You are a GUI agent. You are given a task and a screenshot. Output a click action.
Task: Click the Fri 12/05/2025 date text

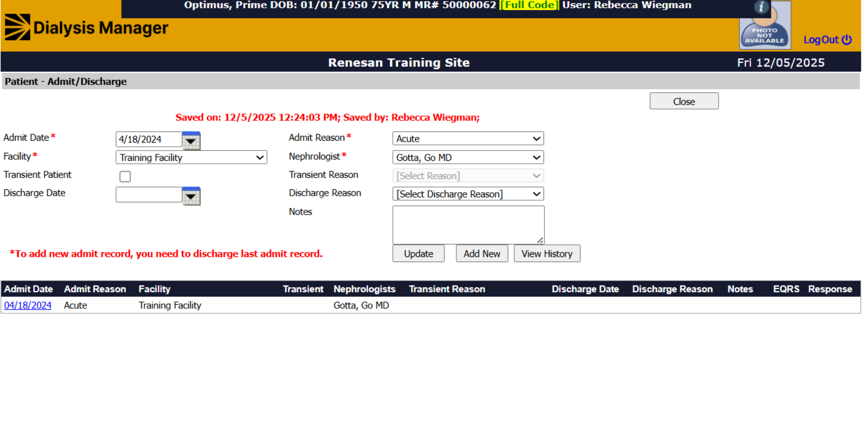pyautogui.click(x=781, y=63)
